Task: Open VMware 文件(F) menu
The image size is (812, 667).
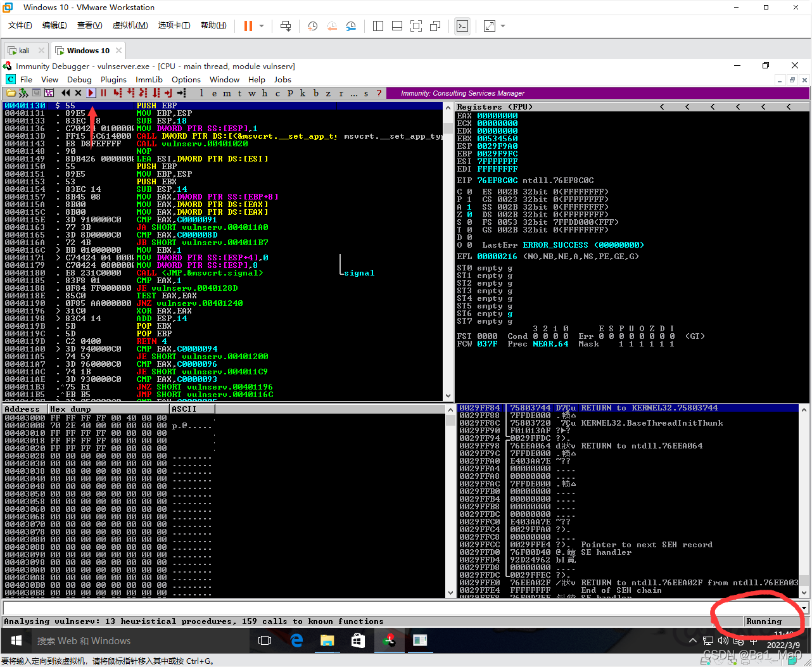Action: (x=20, y=25)
